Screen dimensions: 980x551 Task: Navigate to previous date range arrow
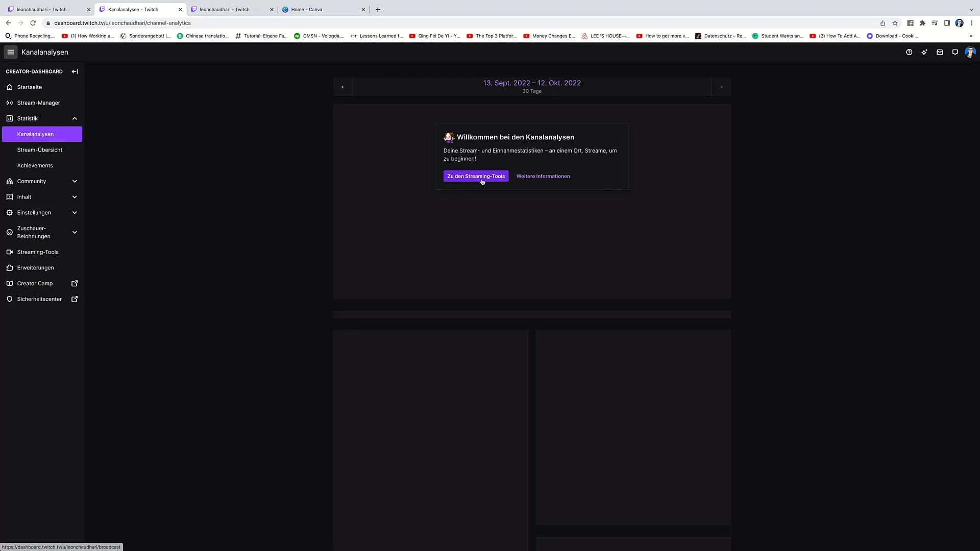342,86
